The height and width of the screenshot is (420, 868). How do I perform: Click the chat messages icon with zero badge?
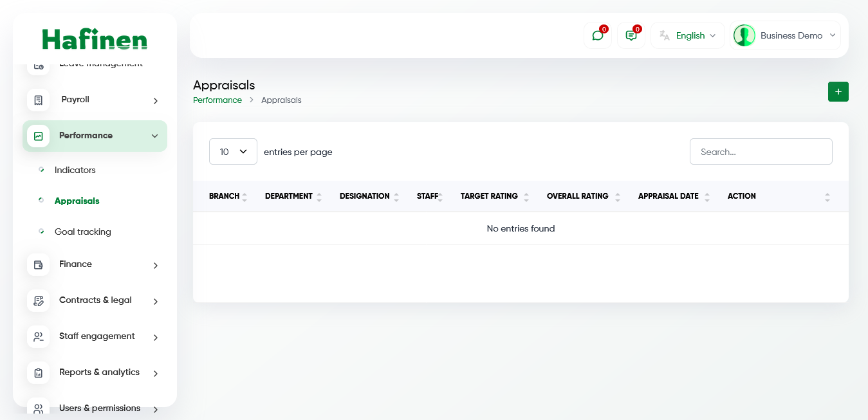pos(597,35)
